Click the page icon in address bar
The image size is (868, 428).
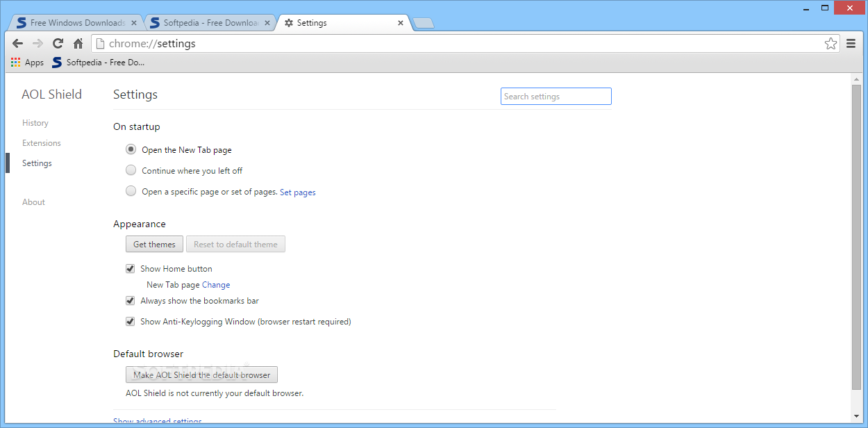(101, 44)
